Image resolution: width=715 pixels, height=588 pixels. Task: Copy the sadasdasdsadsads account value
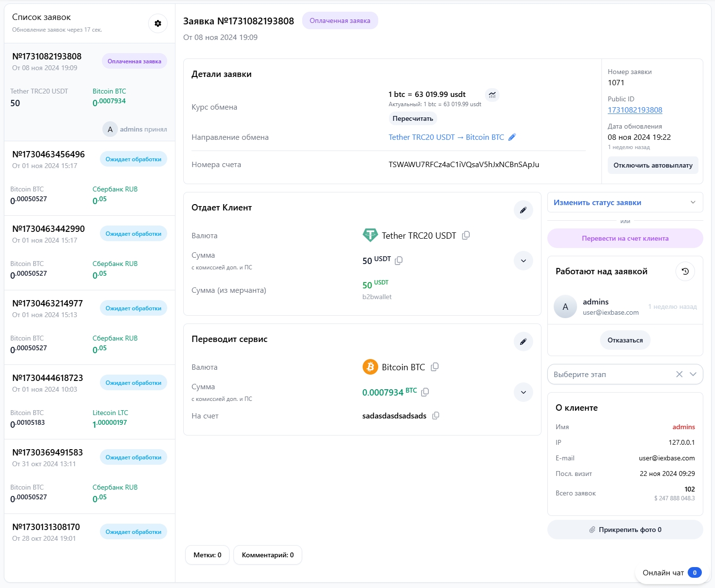pos(436,416)
